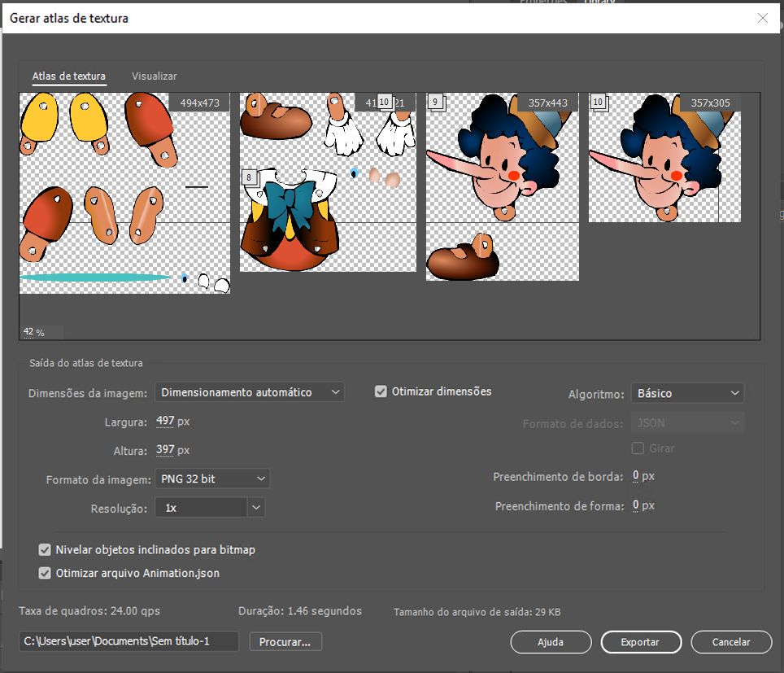Close the Gerar atlas de textura dialog
Image resolution: width=784 pixels, height=673 pixels.
tap(762, 18)
